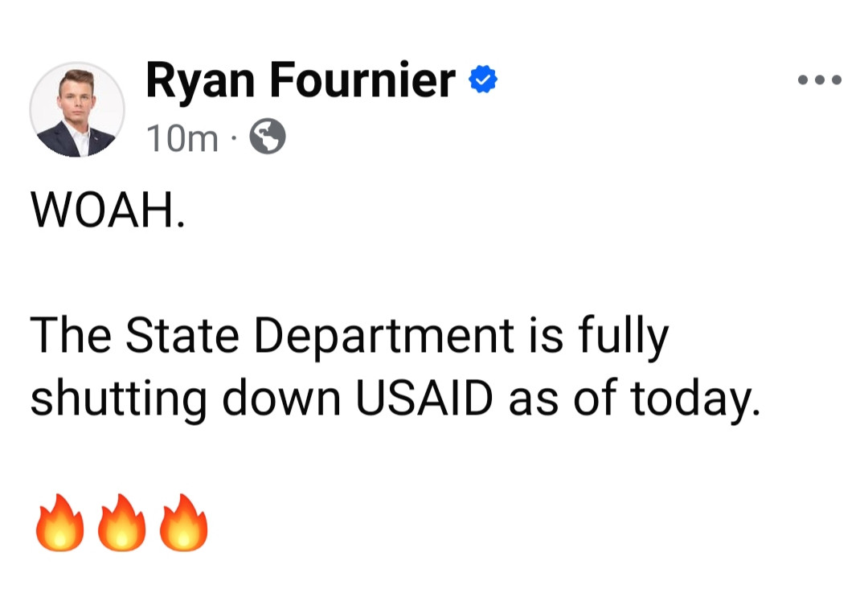The image size is (868, 593).
Task: Click the WOAH. text line
Action: [108, 211]
